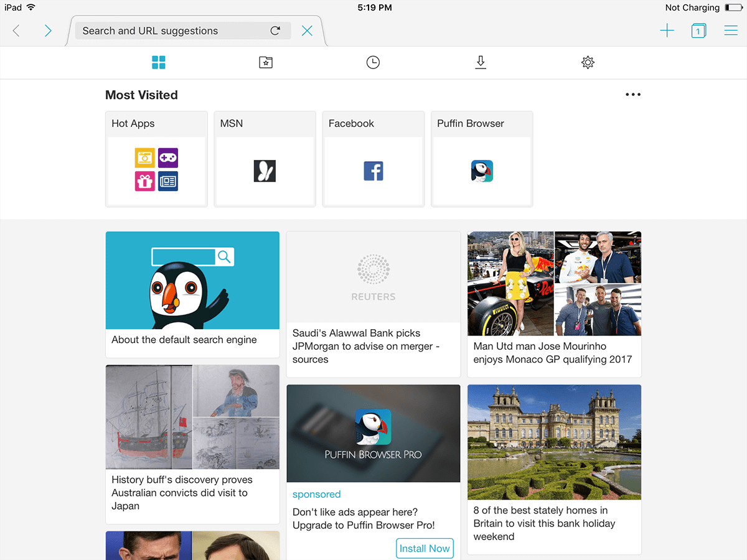747x560 pixels.
Task: Open the British stately homes article thumbnail
Action: click(553, 442)
